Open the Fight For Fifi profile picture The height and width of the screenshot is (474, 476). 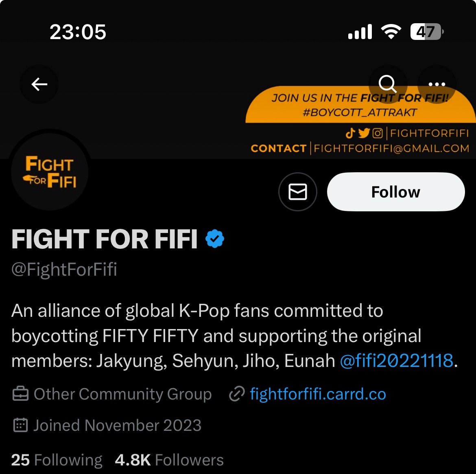pyautogui.click(x=50, y=172)
